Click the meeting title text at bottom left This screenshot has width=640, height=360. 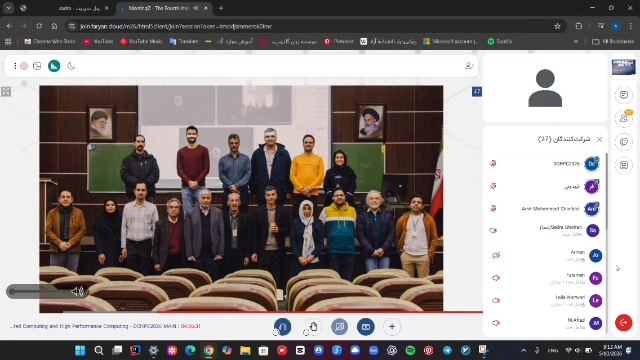(x=93, y=326)
